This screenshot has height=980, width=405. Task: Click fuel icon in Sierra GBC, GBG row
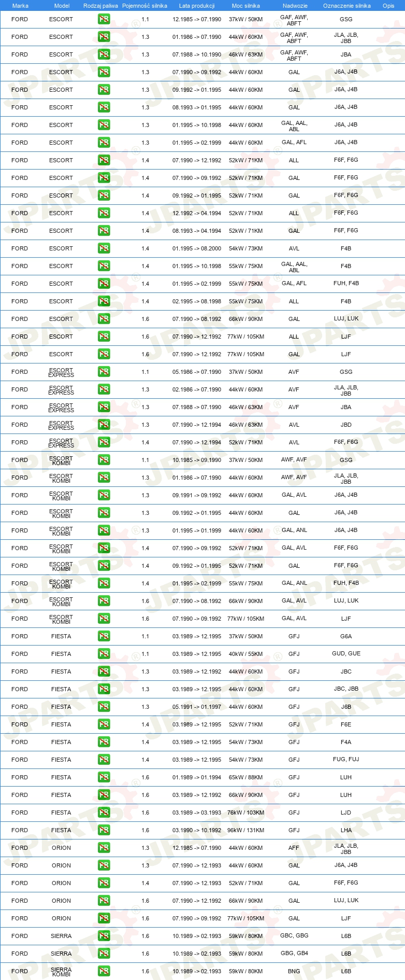[104, 936]
